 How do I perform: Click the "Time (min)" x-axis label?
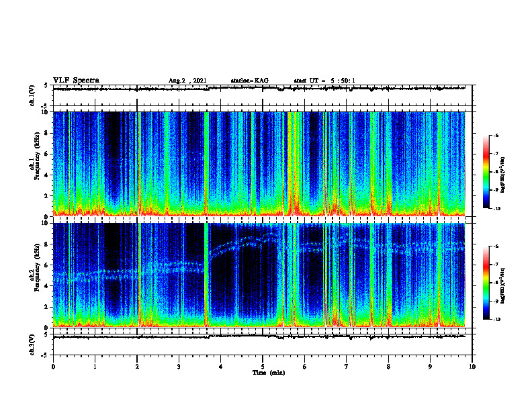point(269,373)
